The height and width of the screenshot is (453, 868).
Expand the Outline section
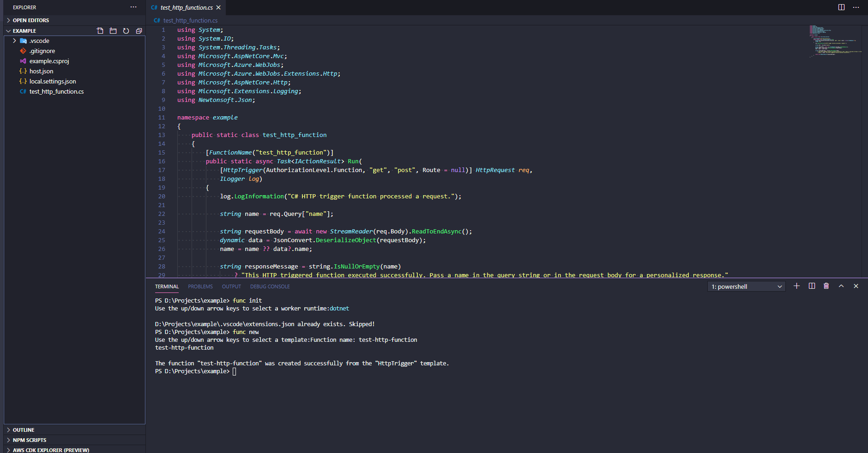point(74,430)
